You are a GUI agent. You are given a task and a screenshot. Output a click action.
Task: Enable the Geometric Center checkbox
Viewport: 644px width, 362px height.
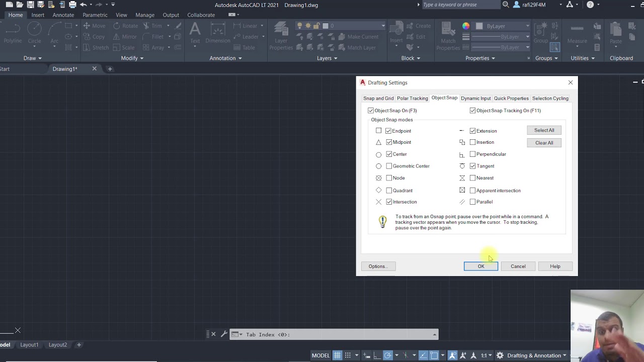(389, 166)
